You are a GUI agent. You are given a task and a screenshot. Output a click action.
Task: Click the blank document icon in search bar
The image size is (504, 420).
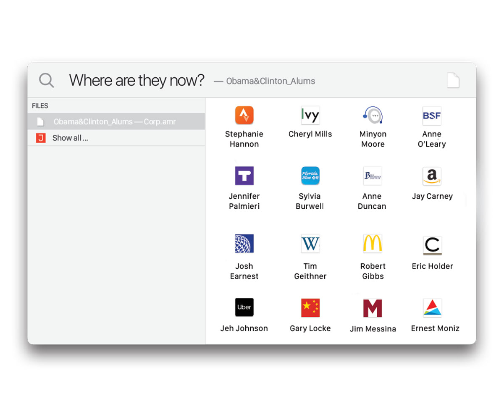[x=453, y=80]
